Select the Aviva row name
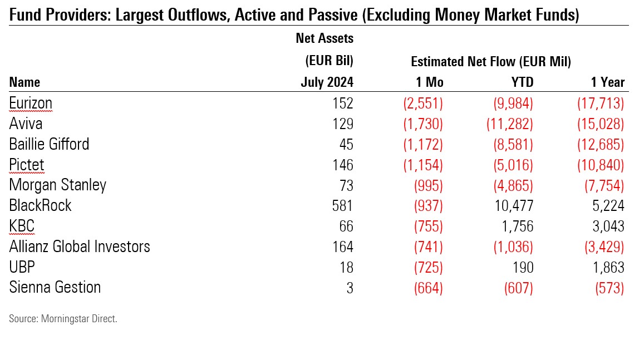644x340 pixels. [26, 124]
